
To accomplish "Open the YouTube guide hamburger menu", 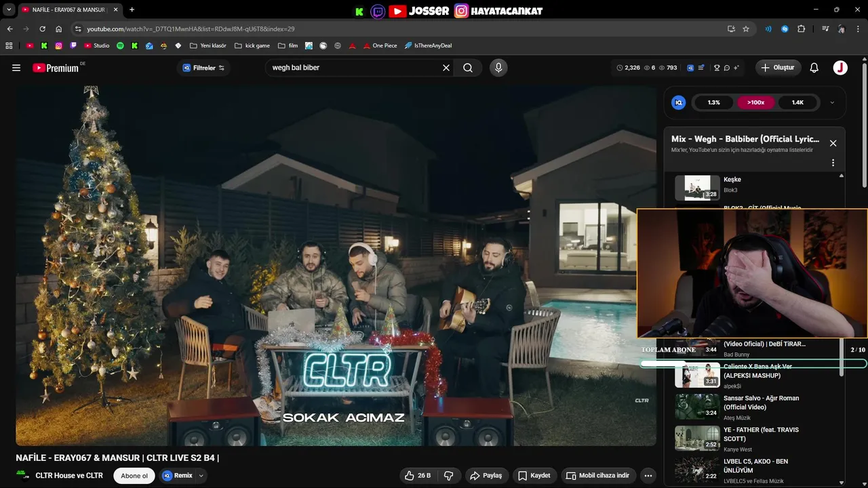I will pos(16,68).
